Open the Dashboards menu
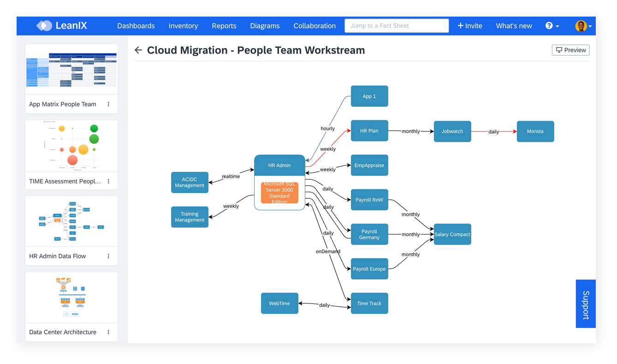Viewport: 617px width, 364px height. [136, 26]
